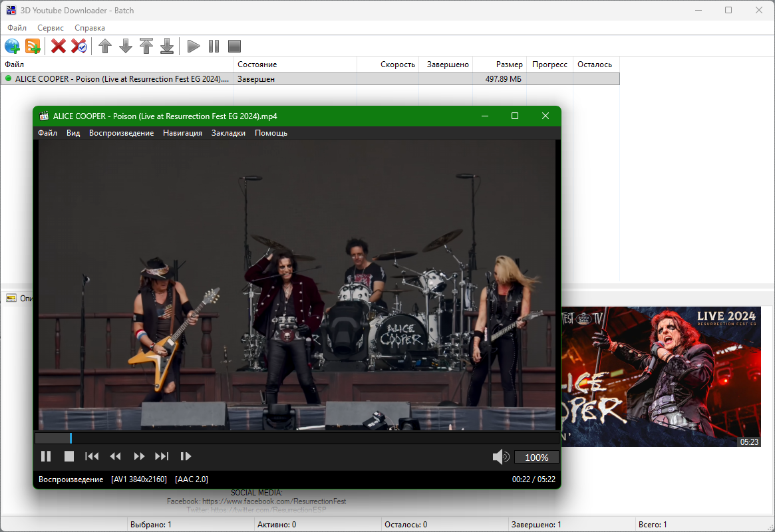Viewport: 775px width, 532px height.
Task: Open Файл menu in downloader window
Action: pyautogui.click(x=17, y=28)
